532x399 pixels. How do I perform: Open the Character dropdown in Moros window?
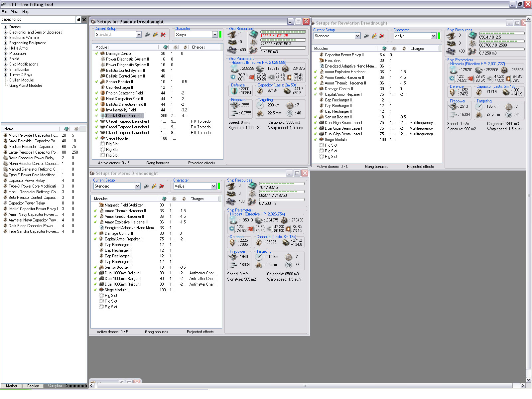click(213, 186)
